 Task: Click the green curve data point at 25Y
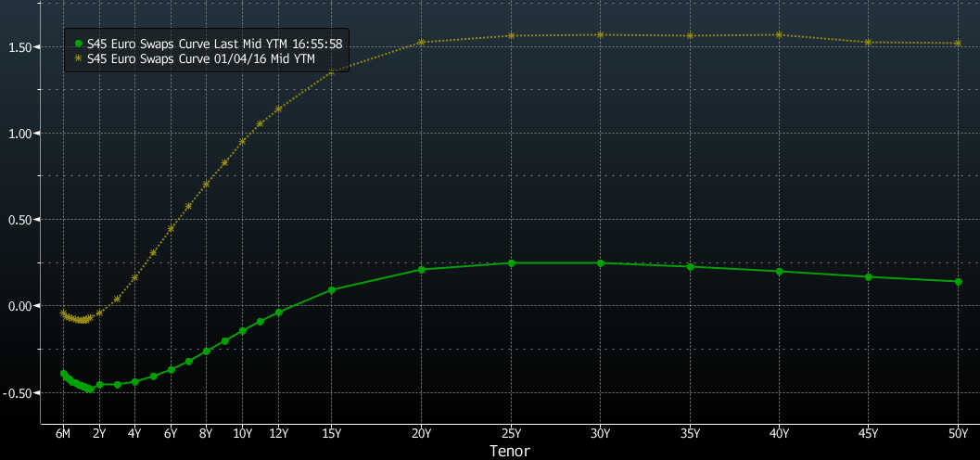(x=511, y=263)
